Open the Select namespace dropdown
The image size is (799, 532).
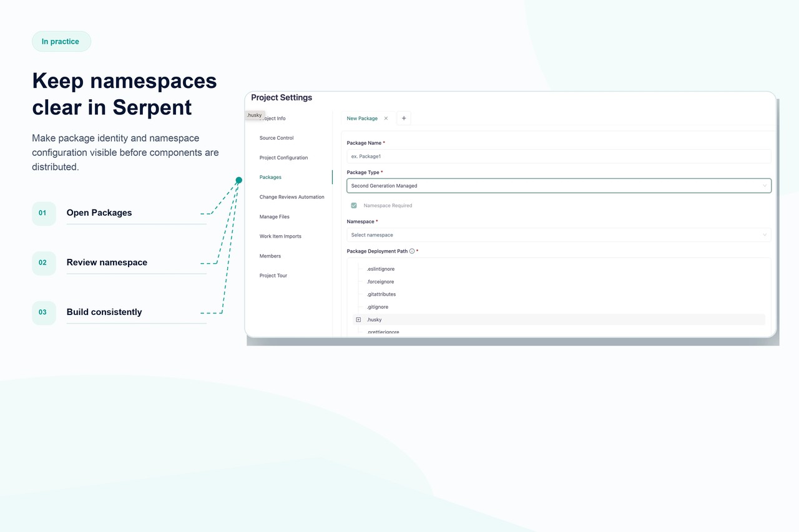(x=559, y=235)
